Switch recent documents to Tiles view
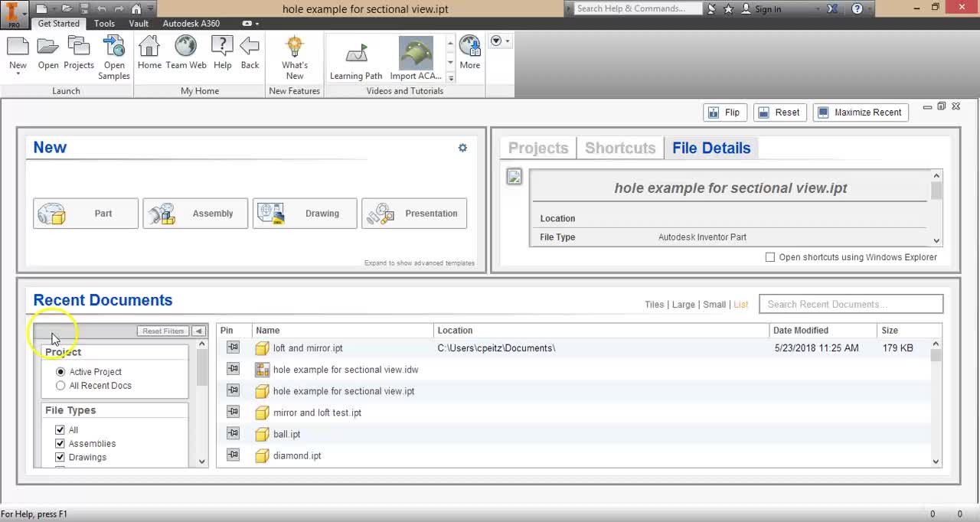 654,305
